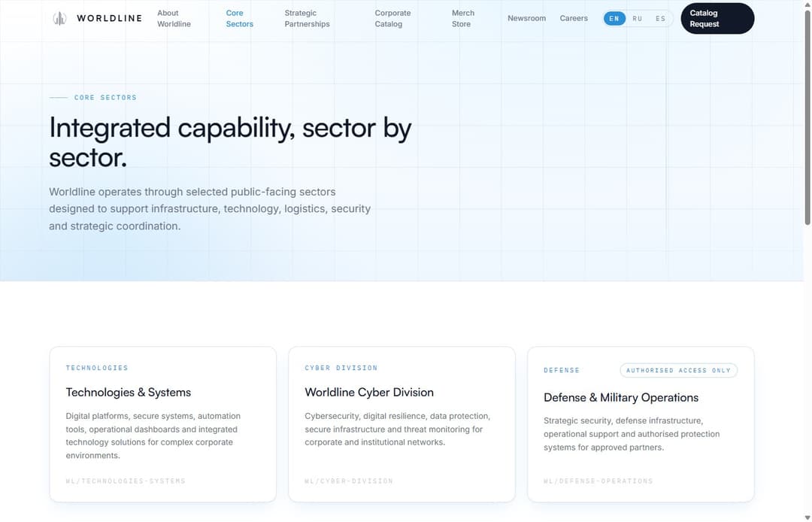Open the Careers page

pos(574,18)
